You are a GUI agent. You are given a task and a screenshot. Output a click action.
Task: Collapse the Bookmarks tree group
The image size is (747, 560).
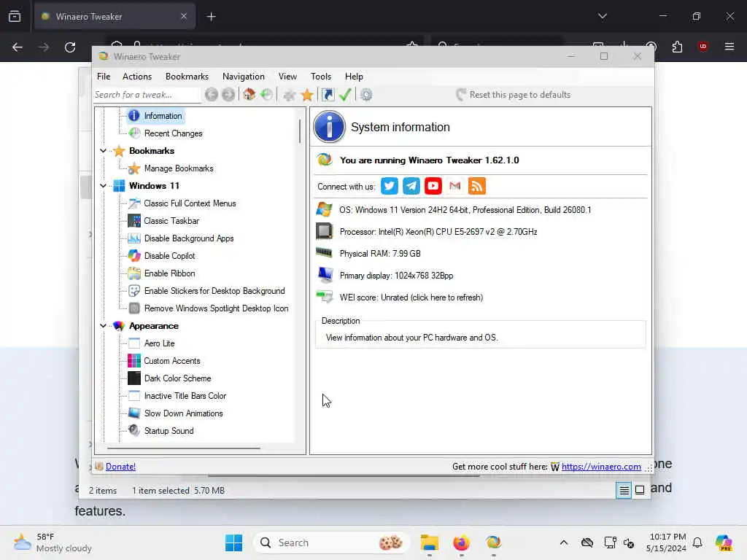(103, 151)
